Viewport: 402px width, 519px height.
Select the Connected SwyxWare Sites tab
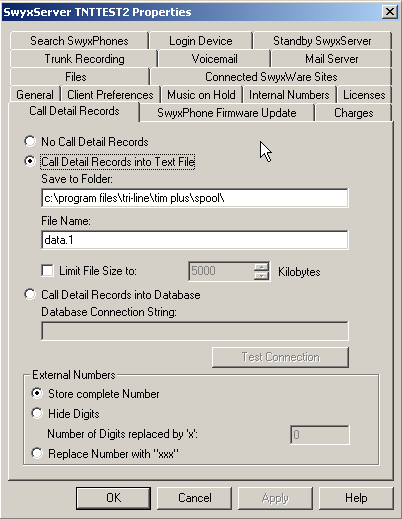(x=271, y=77)
